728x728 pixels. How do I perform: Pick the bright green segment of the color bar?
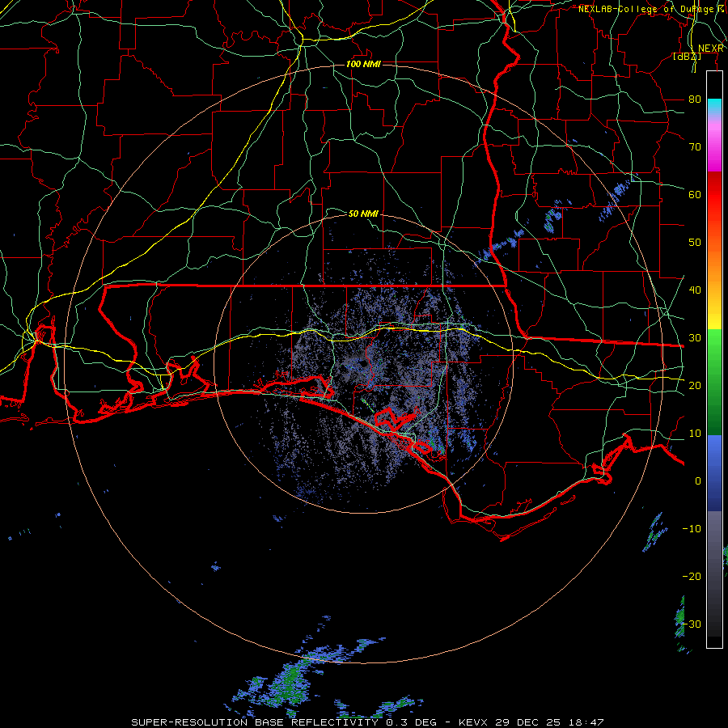tap(714, 348)
